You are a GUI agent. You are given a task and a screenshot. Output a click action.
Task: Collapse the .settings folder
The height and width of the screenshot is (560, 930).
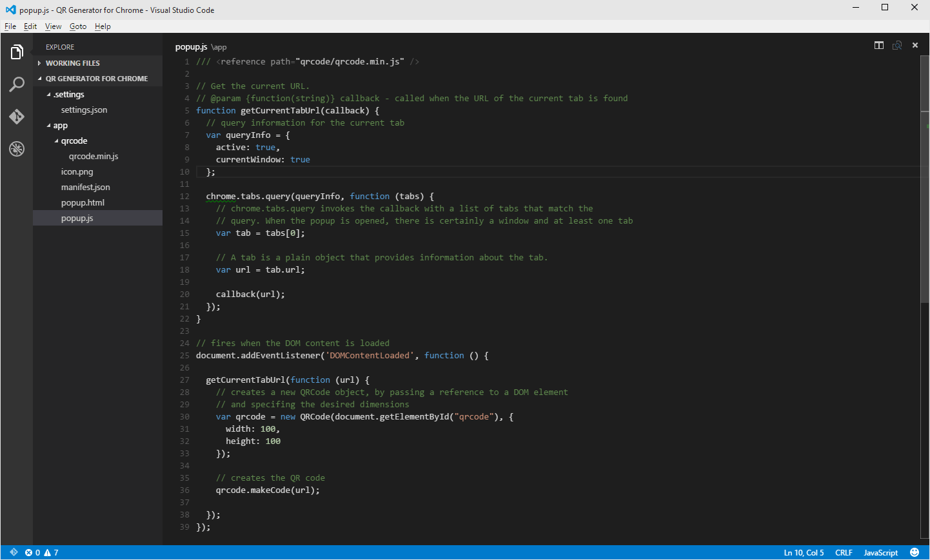point(97,94)
